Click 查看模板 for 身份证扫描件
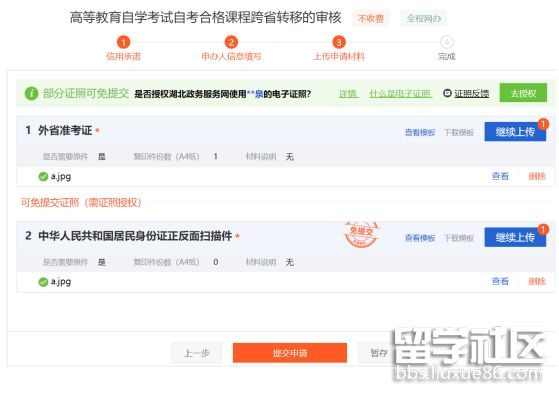The height and width of the screenshot is (395, 559). 420,238
